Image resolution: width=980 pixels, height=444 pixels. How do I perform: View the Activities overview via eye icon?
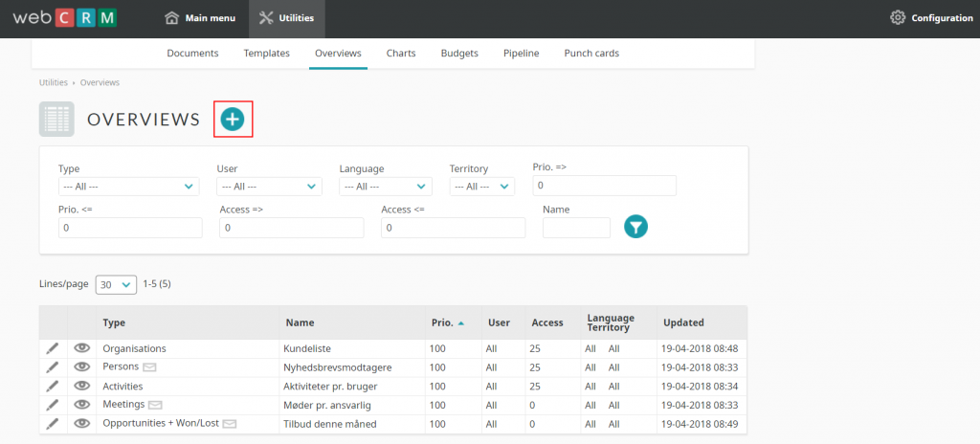[x=82, y=386]
